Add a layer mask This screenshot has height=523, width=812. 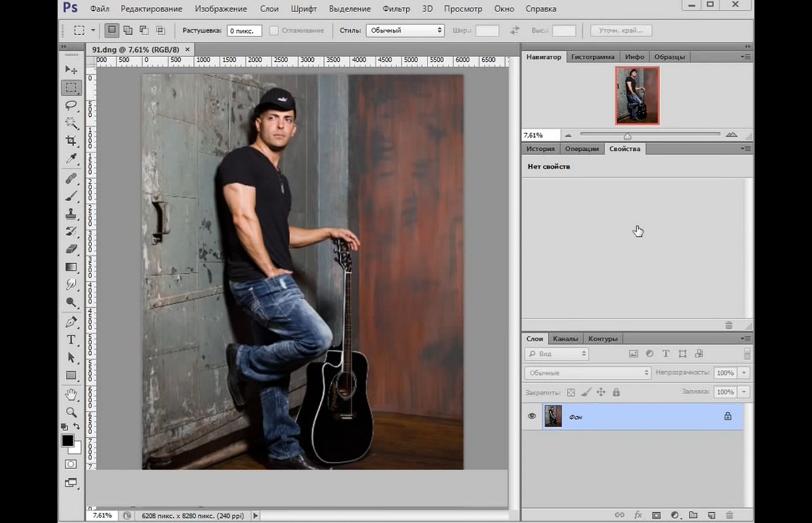[657, 515]
